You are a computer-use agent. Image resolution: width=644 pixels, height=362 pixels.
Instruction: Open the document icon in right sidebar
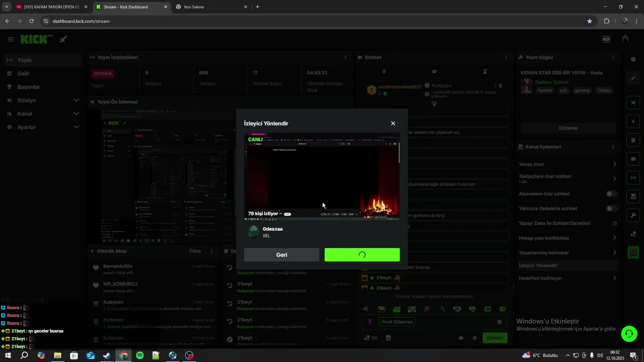coord(633,140)
